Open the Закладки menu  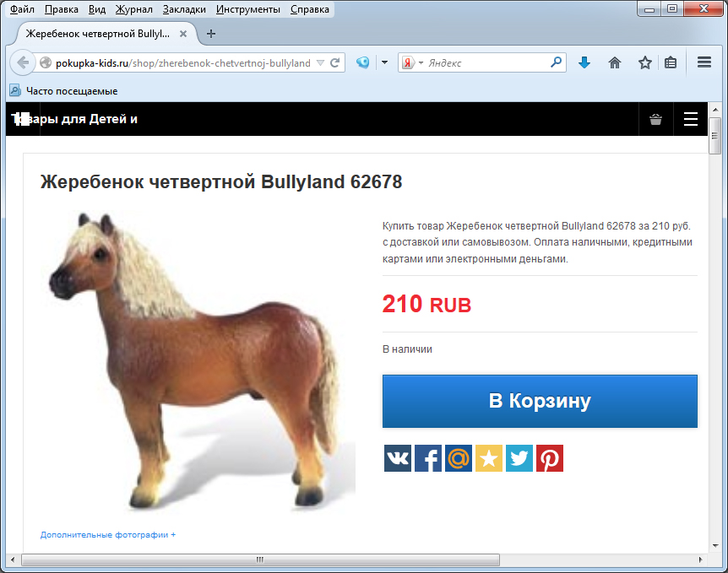pyautogui.click(x=184, y=9)
